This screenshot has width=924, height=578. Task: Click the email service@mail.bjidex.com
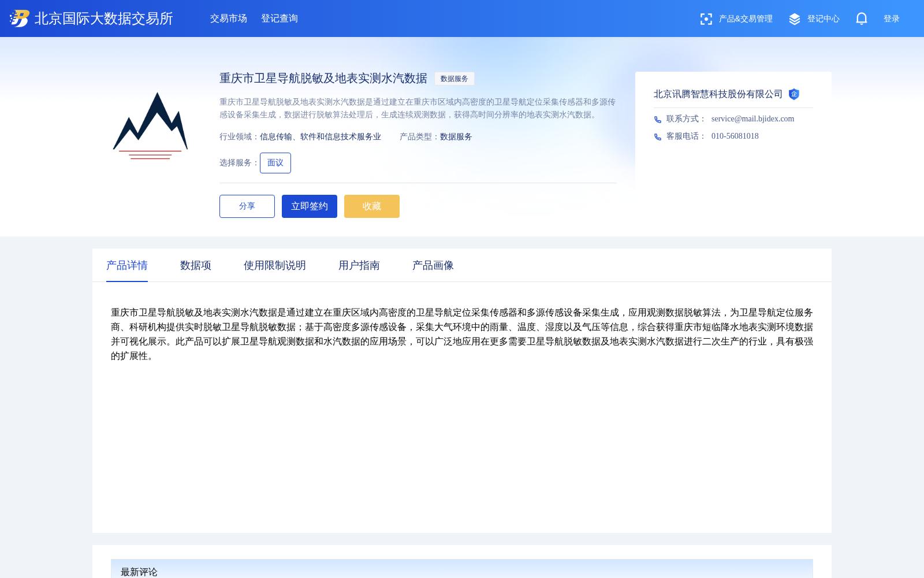point(752,119)
